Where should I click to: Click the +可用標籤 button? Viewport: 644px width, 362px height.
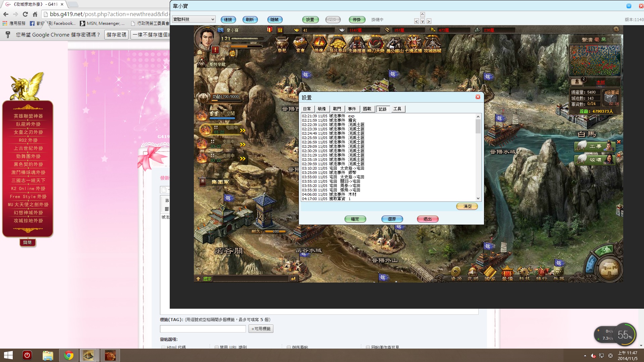pos(261,329)
